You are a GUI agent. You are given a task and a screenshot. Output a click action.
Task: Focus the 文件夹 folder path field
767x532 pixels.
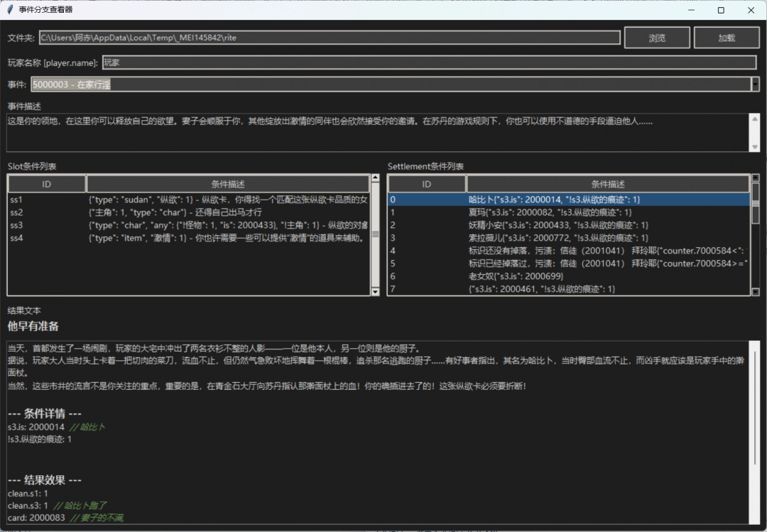[x=329, y=38]
